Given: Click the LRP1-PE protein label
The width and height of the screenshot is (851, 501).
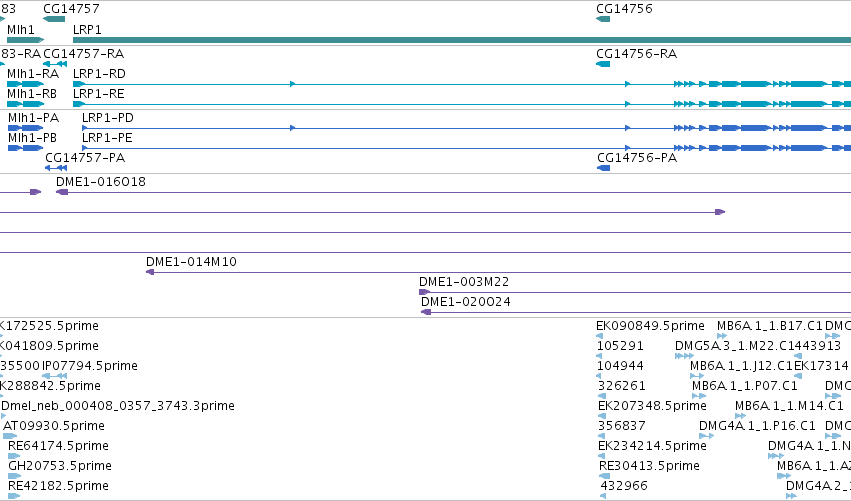Looking at the screenshot, I should coord(107,138).
